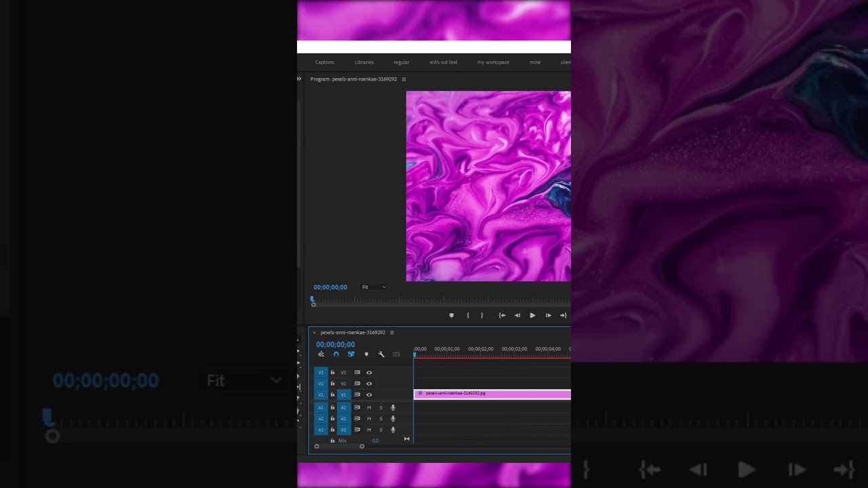Toggle A2 track targeting

click(344, 419)
